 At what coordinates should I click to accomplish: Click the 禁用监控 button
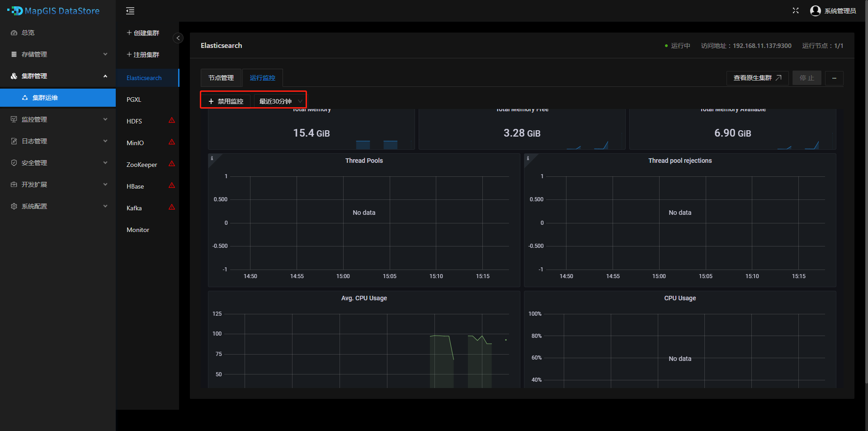click(226, 101)
